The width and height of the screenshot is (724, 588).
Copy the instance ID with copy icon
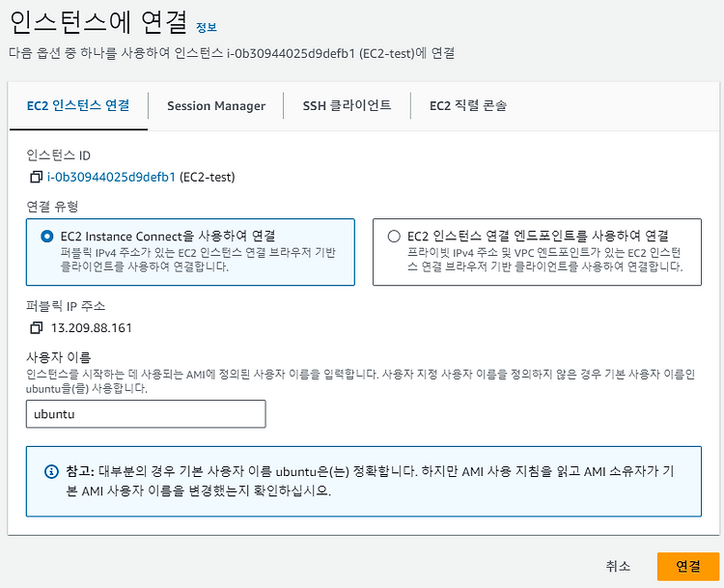point(36,177)
